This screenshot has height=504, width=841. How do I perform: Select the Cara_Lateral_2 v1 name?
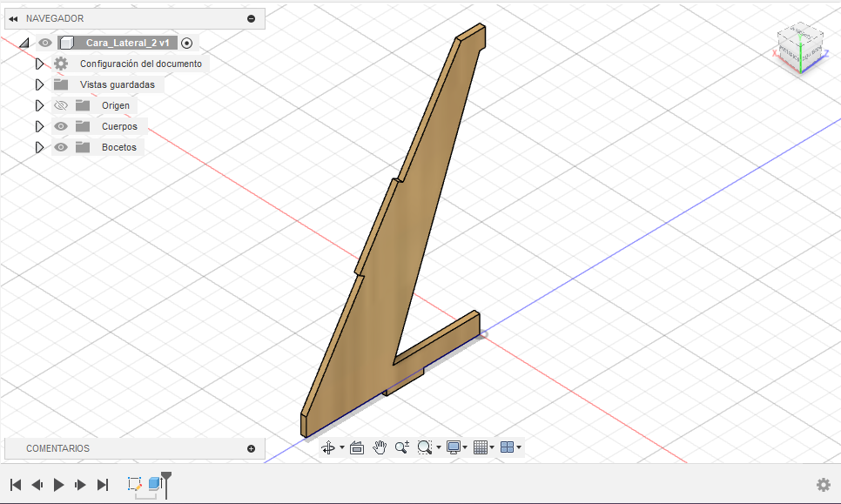[x=128, y=43]
